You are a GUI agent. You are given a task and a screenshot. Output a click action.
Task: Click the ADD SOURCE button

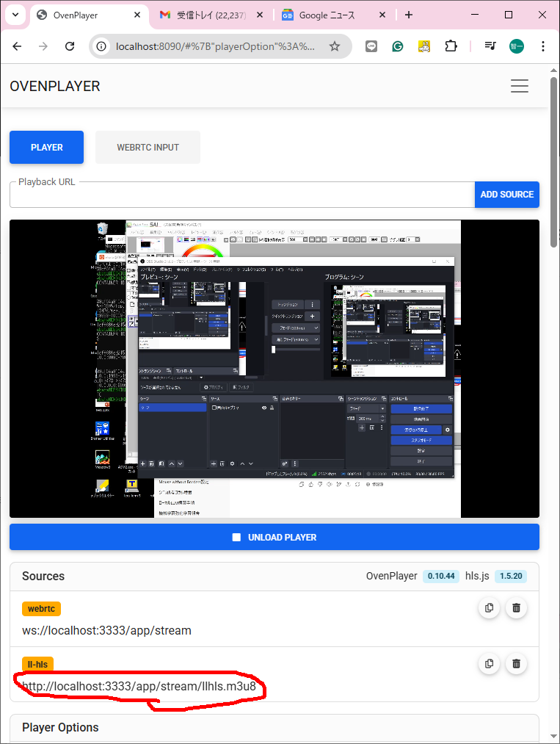(507, 195)
